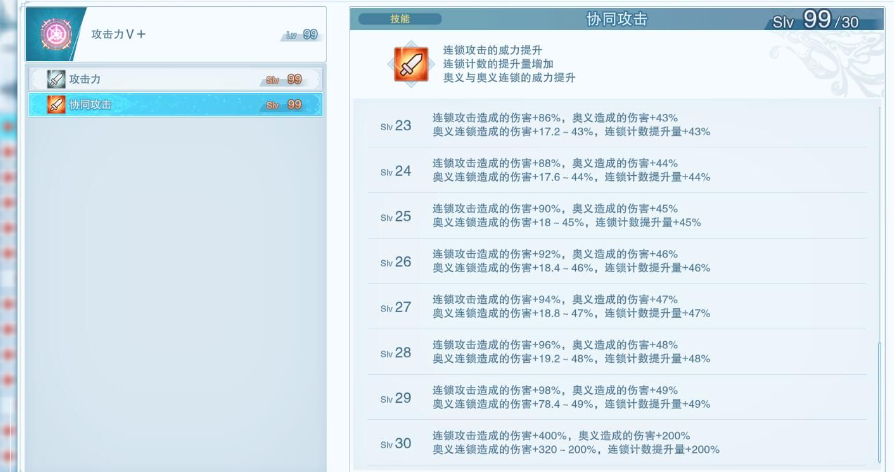Click text 连锁攻击造成的伤害+86%
The image size is (894, 472).
(x=496, y=118)
